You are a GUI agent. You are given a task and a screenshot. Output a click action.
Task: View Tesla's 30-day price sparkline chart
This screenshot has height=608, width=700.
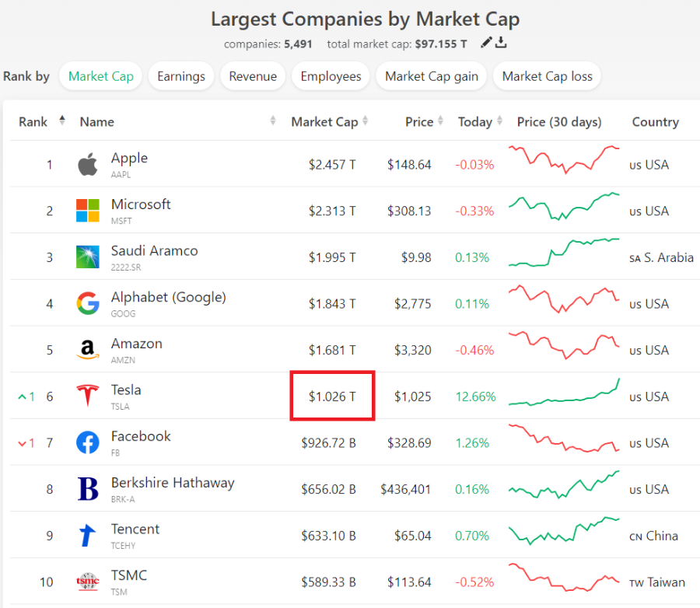[x=565, y=393]
